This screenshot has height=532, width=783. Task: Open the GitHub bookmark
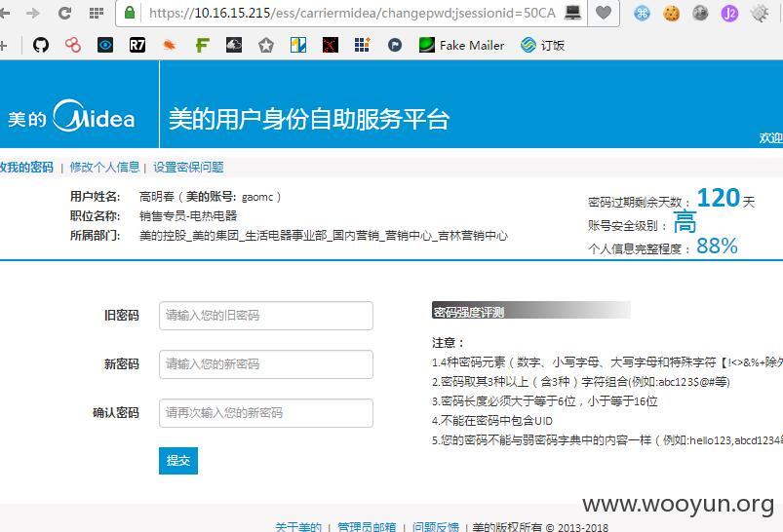pos(41,46)
